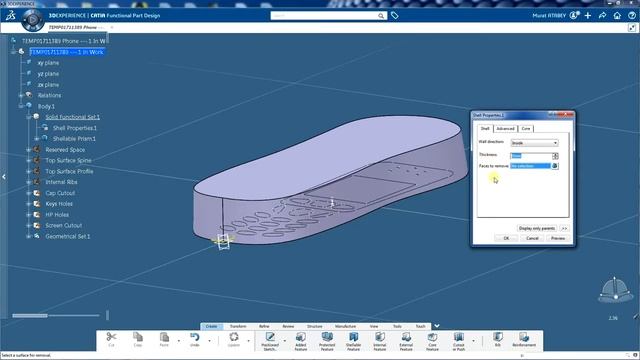Screen dimensions: 640x360
Task: Click OK in Shell Properties dialog
Action: 506,238
